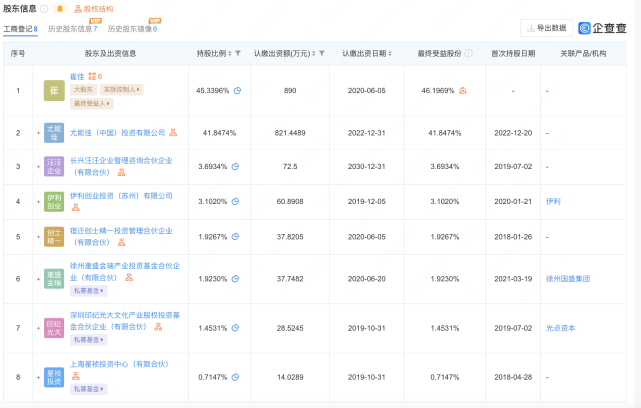Open the 认缴出资额 filter funnel
This screenshot has height=408, width=641.
(x=322, y=54)
